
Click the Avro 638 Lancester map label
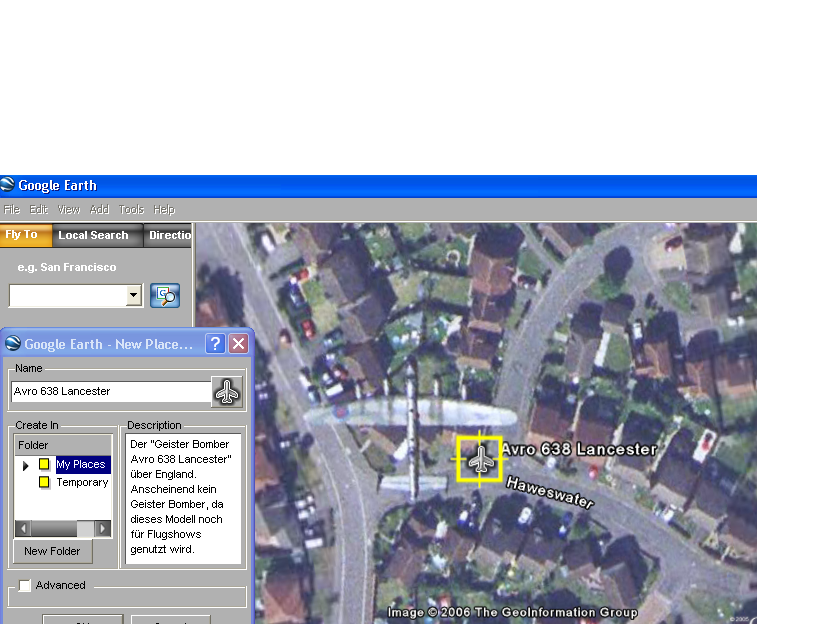click(579, 449)
